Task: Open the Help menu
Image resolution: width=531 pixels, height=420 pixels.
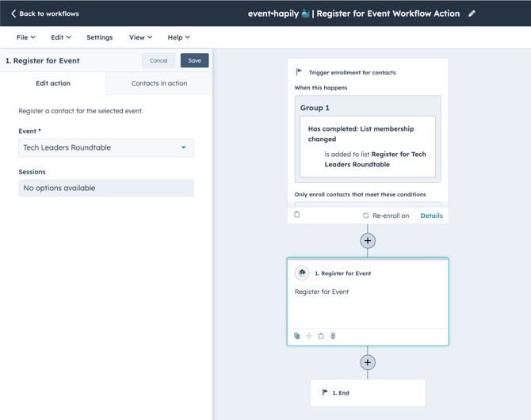Action: (178, 37)
